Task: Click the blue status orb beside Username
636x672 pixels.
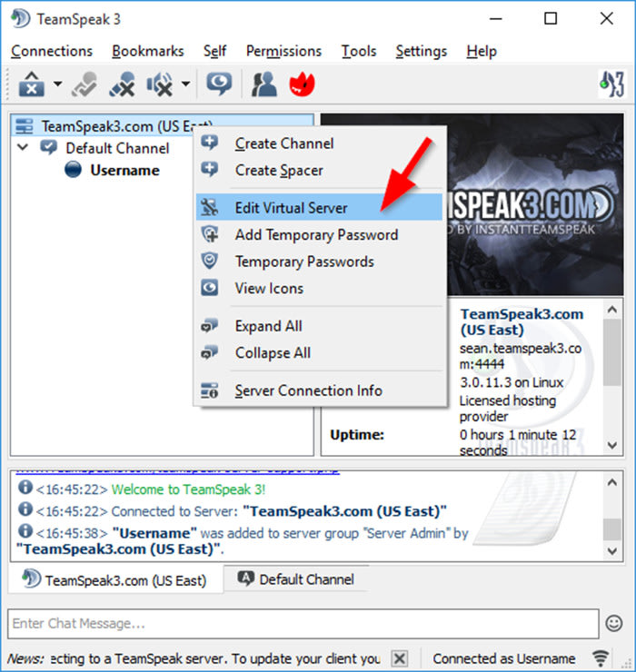Action: pyautogui.click(x=73, y=170)
